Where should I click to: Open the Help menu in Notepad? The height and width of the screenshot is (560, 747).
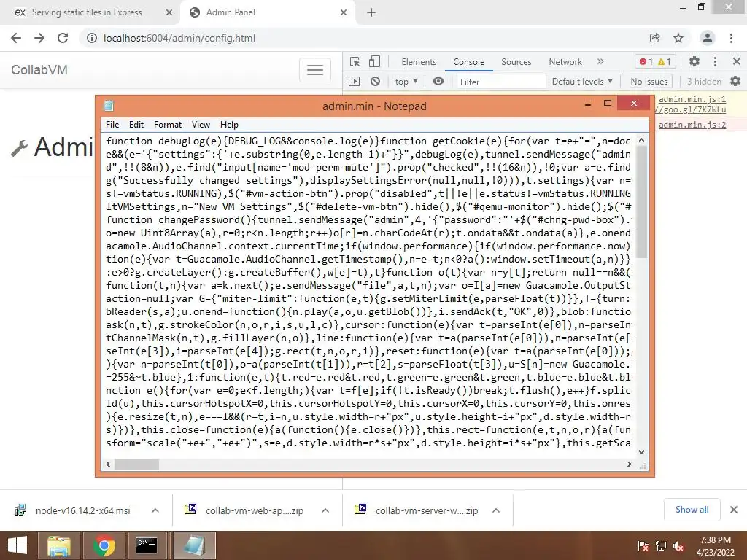click(229, 124)
